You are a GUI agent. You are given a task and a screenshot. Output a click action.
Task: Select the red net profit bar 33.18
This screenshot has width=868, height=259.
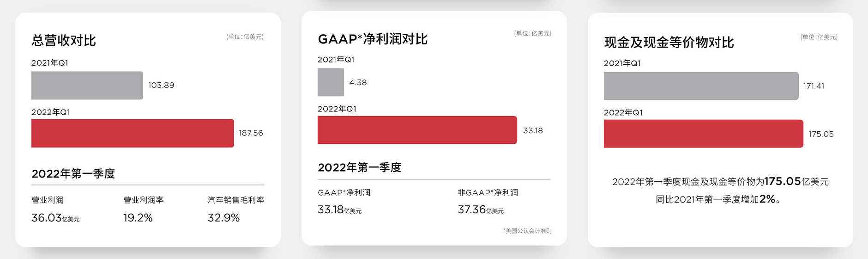pyautogui.click(x=417, y=130)
